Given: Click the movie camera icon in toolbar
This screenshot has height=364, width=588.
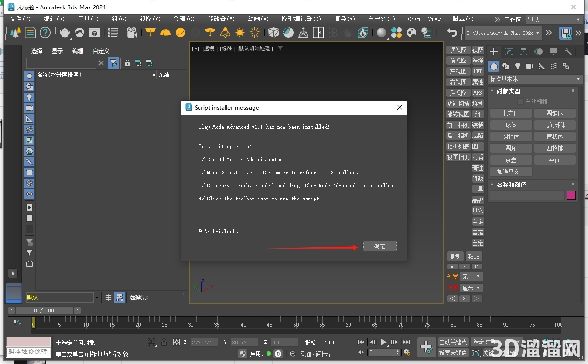Looking at the screenshot, I should coord(132,33).
